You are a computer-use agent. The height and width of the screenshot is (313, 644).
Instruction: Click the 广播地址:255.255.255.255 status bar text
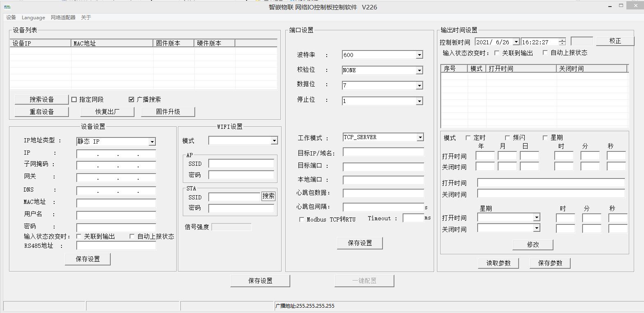coord(305,306)
